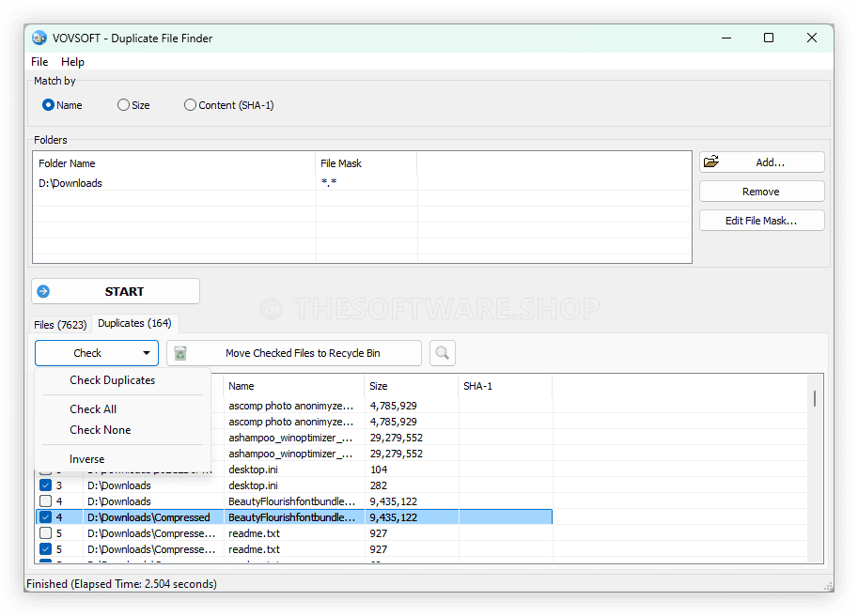Viewport: 858px width, 616px height.
Task: Click the SHA-1 column header
Action: (506, 386)
